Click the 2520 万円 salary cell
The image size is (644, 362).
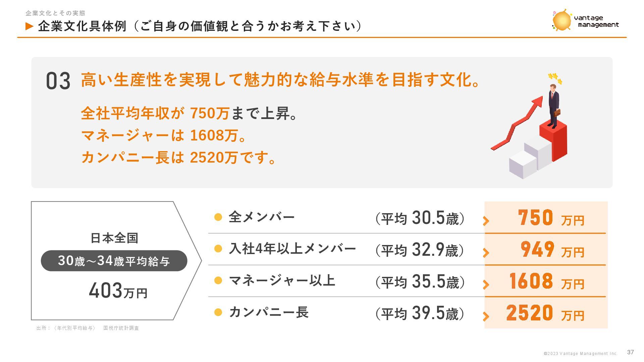(545, 313)
